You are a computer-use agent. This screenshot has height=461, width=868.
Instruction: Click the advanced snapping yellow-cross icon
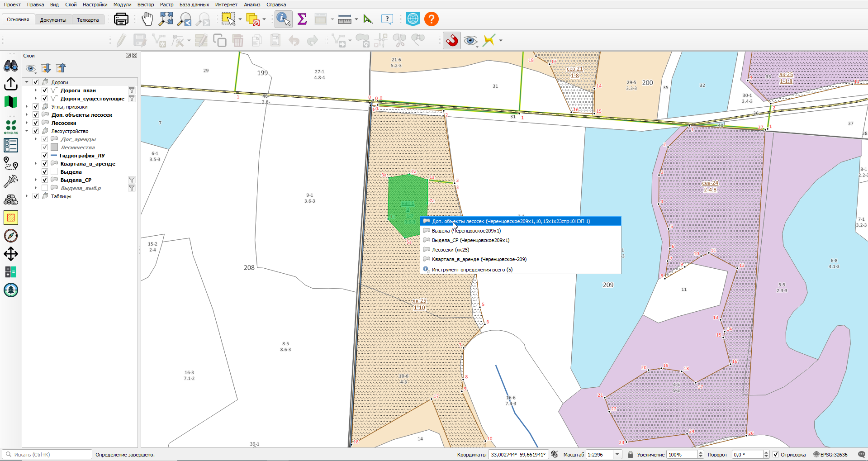click(489, 40)
